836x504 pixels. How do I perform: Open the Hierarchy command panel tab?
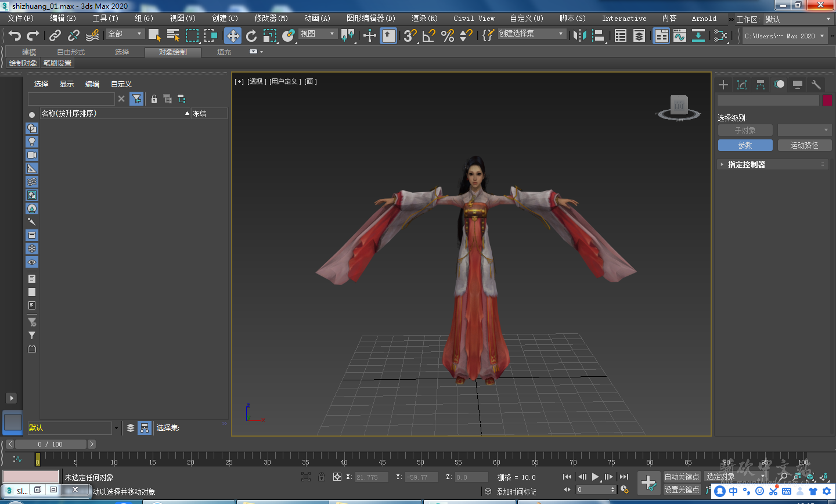(x=761, y=85)
